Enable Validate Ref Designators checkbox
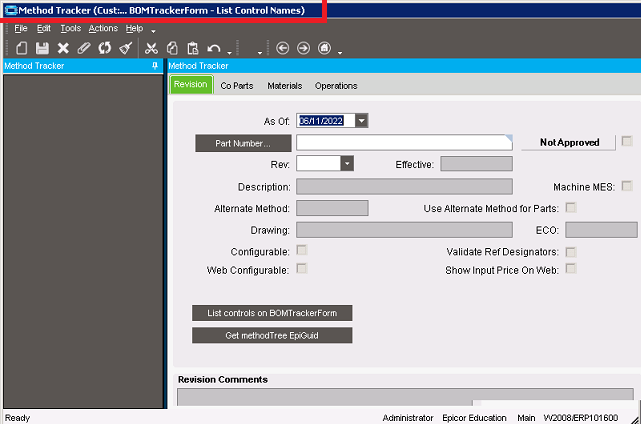This screenshot has width=641, height=424. point(571,252)
